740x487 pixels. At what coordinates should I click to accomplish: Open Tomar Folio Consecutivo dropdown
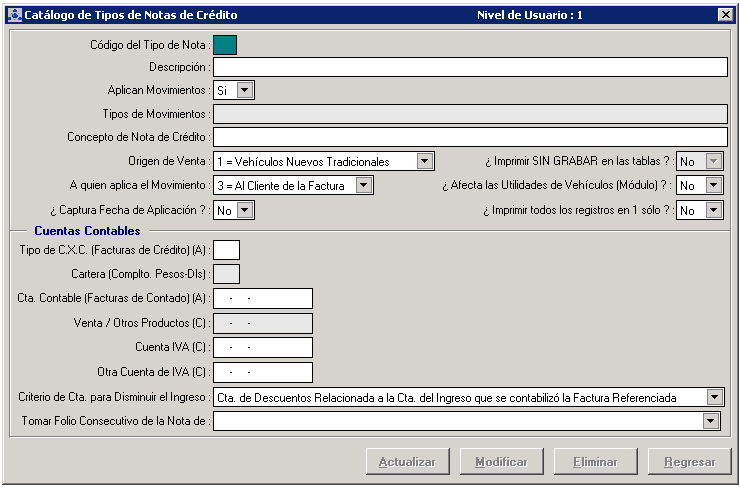point(710,421)
